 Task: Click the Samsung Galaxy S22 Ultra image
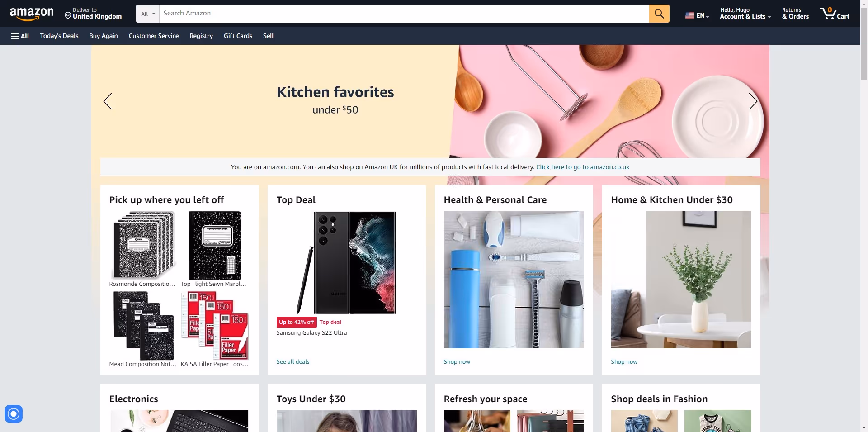[346, 262]
